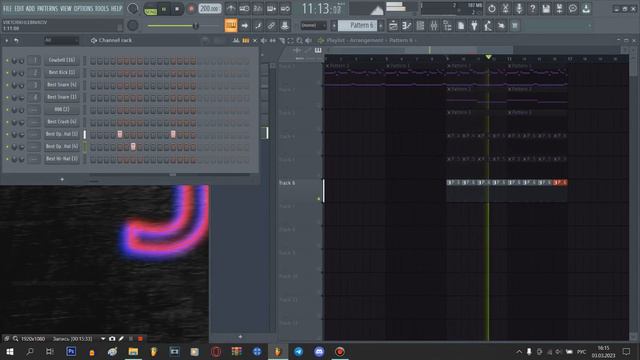Image resolution: width=640 pixels, height=360 pixels.
Task: Open the PATTERNS menu
Action: click(47, 8)
